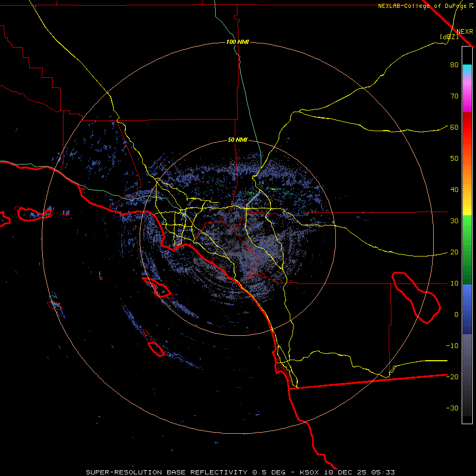This screenshot has height=476, width=476.
Task: Click the NEXR label above the color scale
Action: click(x=465, y=32)
